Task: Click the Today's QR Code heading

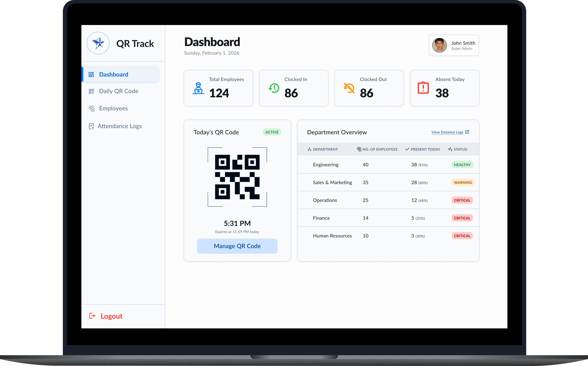Action: point(216,132)
